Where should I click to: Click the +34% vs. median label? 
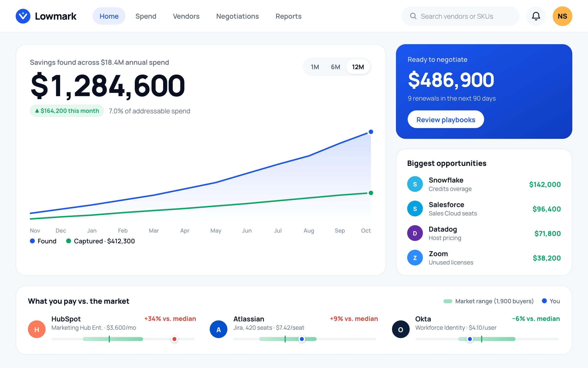pyautogui.click(x=170, y=319)
